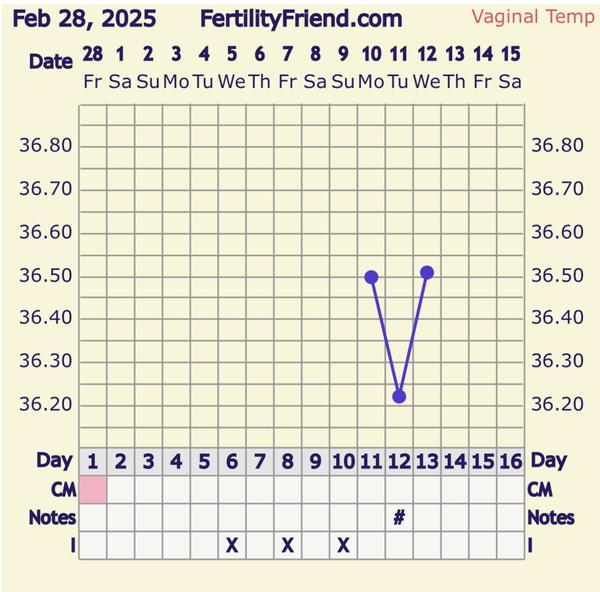Click the temperature point on cycle day 11
Image resolution: width=600 pixels, height=592 pixels.
(x=371, y=277)
